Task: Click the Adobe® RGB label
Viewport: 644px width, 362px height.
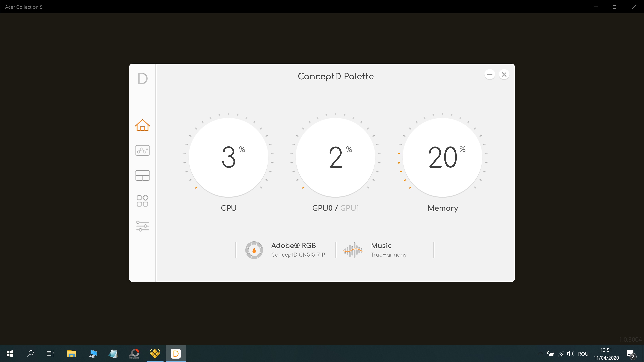Action: 293,246
